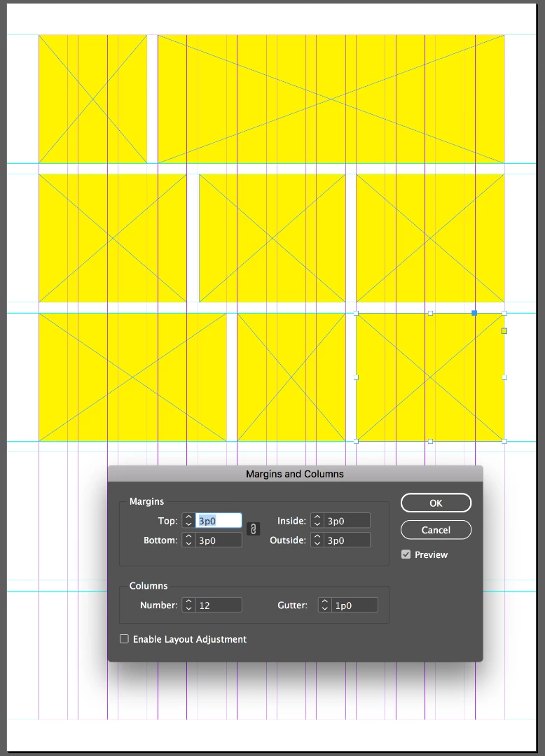Viewport: 545px width, 756px height.
Task: Adjust the Gutter stepper arrows
Action: tap(324, 605)
